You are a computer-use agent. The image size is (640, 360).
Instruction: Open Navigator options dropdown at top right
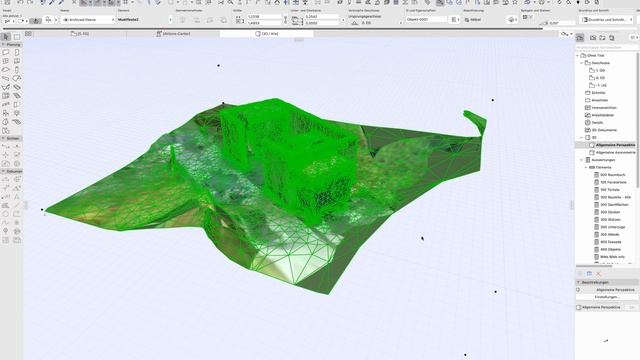click(634, 38)
